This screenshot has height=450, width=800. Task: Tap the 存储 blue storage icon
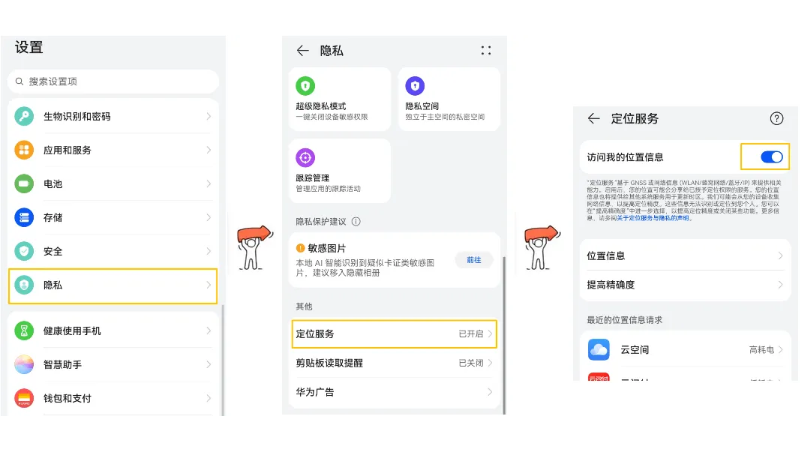click(x=24, y=217)
